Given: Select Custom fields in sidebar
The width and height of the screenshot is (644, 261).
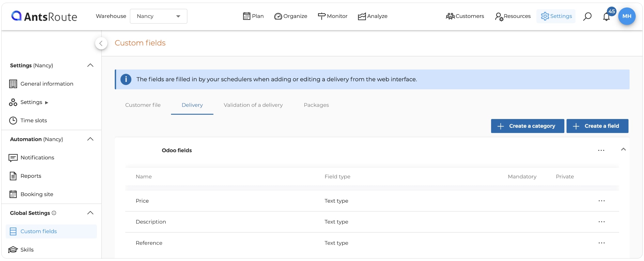Looking at the screenshot, I should [51, 232].
